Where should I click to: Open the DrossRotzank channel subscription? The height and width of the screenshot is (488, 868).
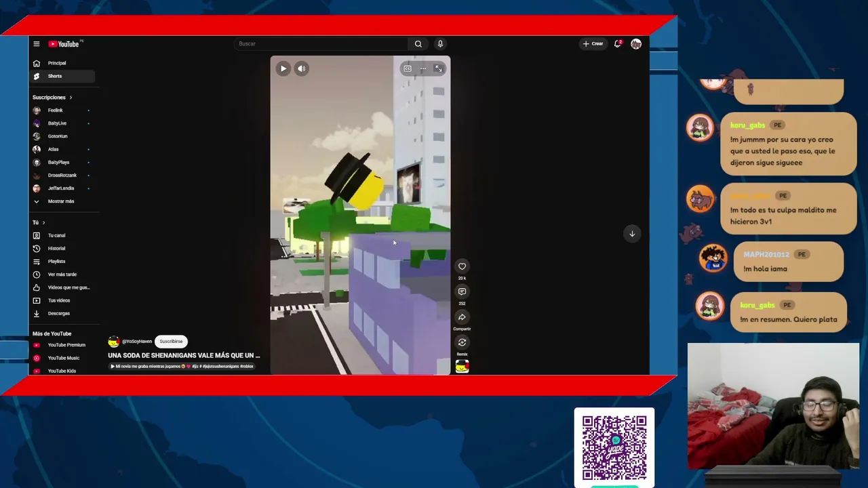point(62,176)
